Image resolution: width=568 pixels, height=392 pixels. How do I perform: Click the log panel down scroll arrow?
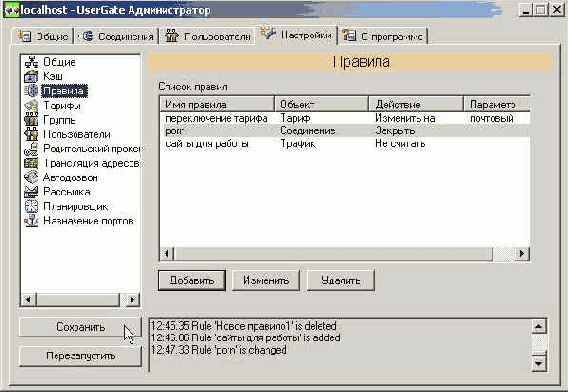pos(539,363)
